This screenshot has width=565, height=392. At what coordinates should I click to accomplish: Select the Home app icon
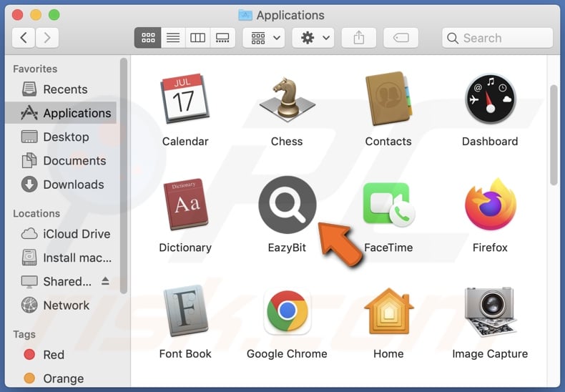pos(389,311)
